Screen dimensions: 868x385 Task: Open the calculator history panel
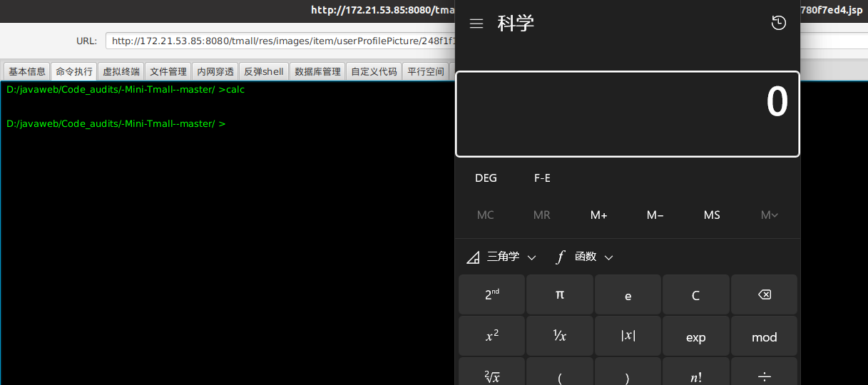pos(779,24)
